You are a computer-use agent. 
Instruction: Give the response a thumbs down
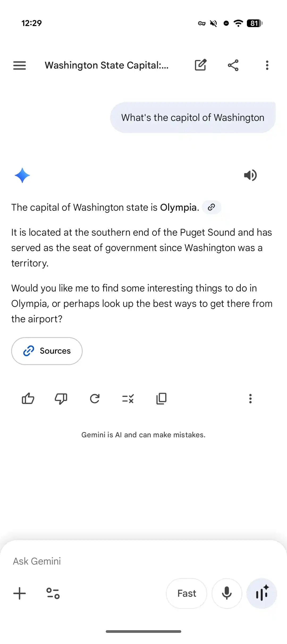tap(61, 399)
